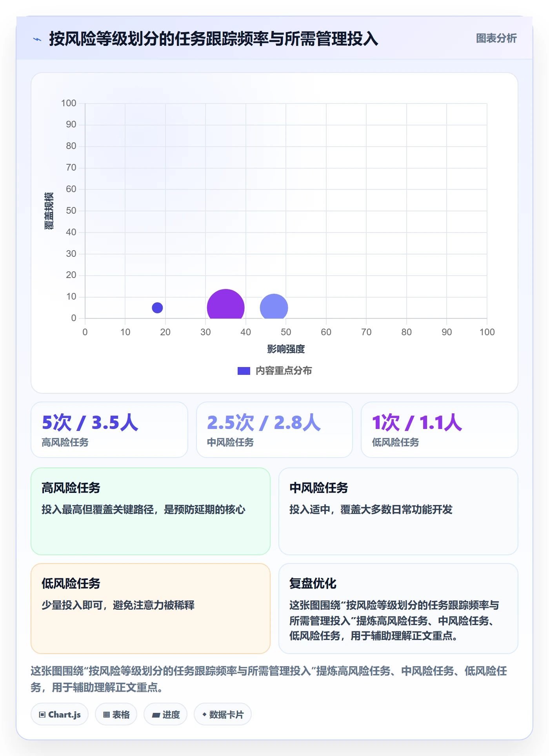549x756 pixels.
Task: Click the 进度 tag chip
Action: (165, 714)
